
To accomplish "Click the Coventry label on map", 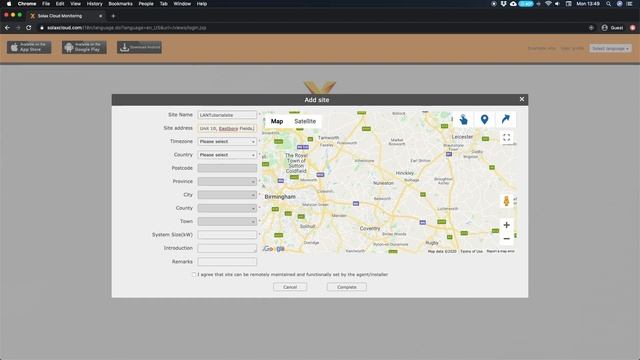I will [x=370, y=228].
